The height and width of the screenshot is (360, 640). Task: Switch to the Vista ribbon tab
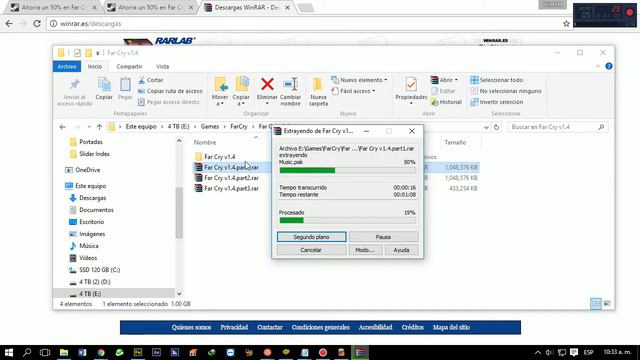click(162, 67)
